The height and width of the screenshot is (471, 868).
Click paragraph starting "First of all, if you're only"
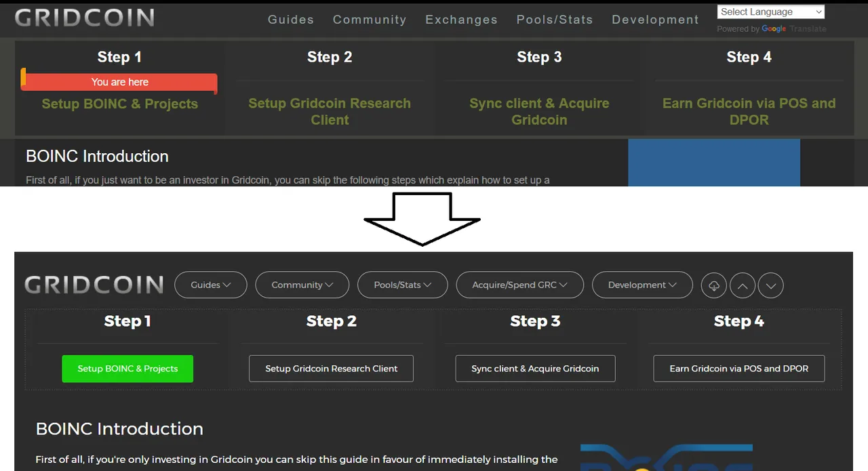296,459
